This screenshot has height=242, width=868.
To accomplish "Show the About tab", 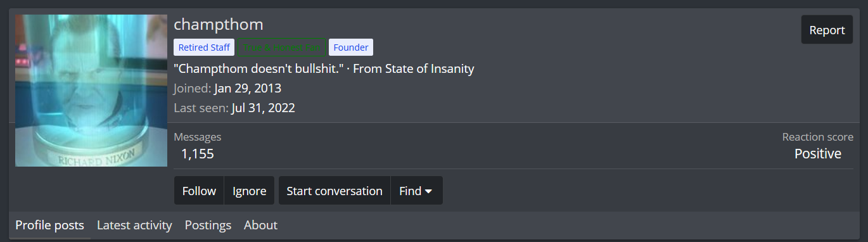I will (260, 225).
